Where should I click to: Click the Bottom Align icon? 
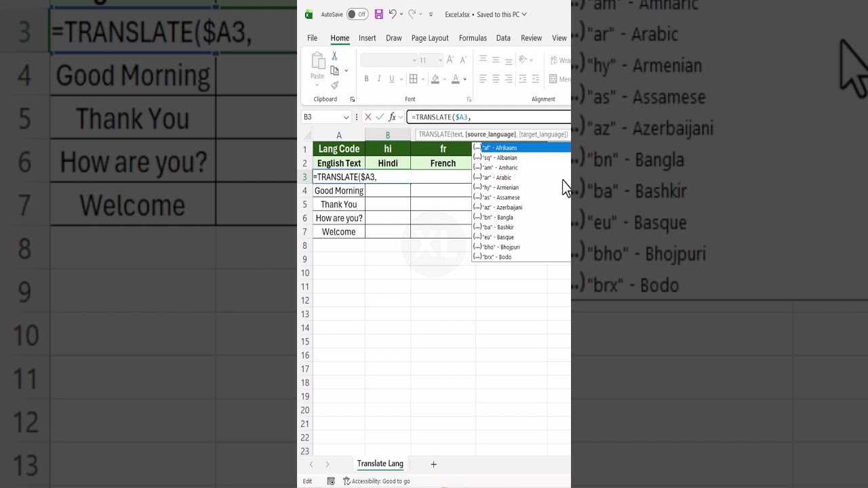[x=509, y=60]
